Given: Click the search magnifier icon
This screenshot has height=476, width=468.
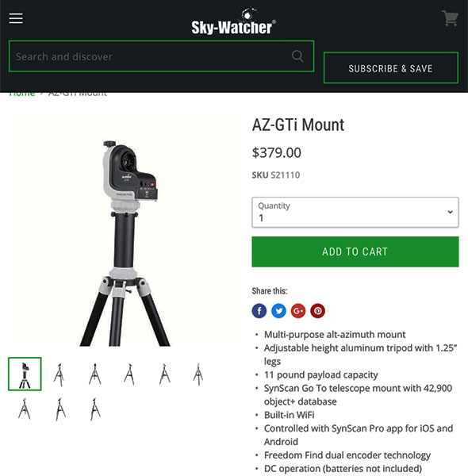Looking at the screenshot, I should pos(297,56).
